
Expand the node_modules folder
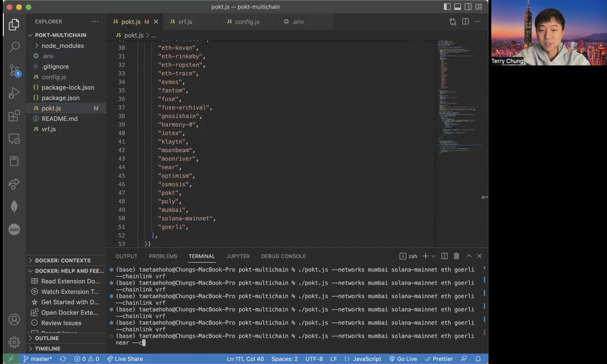63,45
